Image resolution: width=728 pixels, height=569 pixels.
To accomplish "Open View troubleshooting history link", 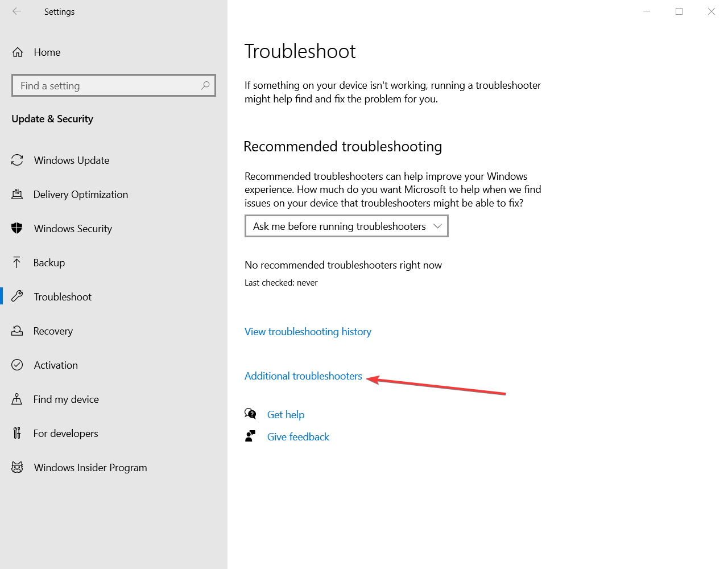I will click(308, 332).
